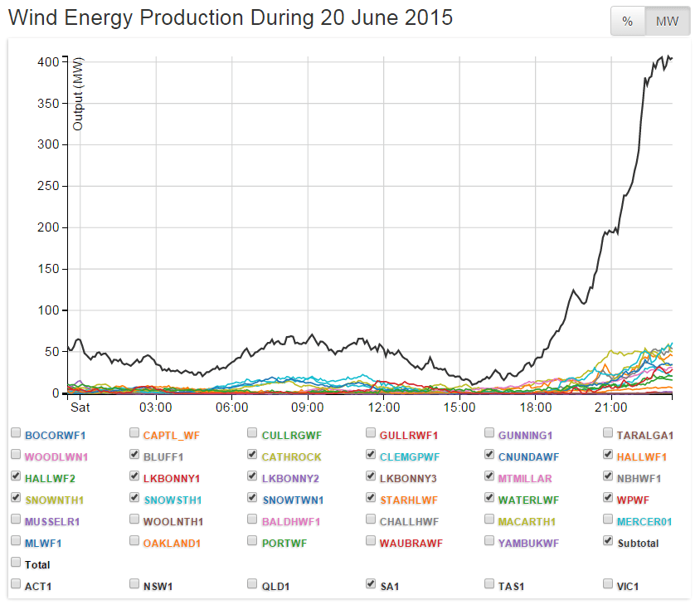Enable the VIC1 region checkbox
The image size is (700, 605).
pyautogui.click(x=610, y=584)
